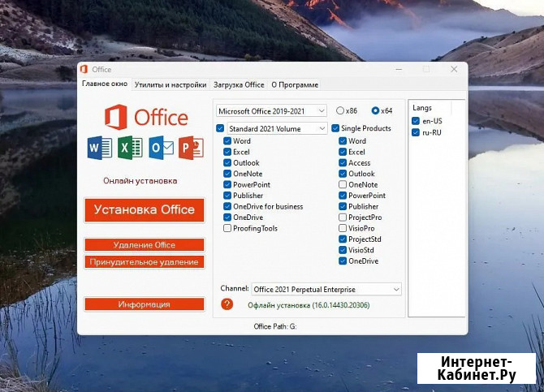The image size is (544, 392).
Task: Uncheck Publisher under Single Products
Action: click(x=343, y=206)
